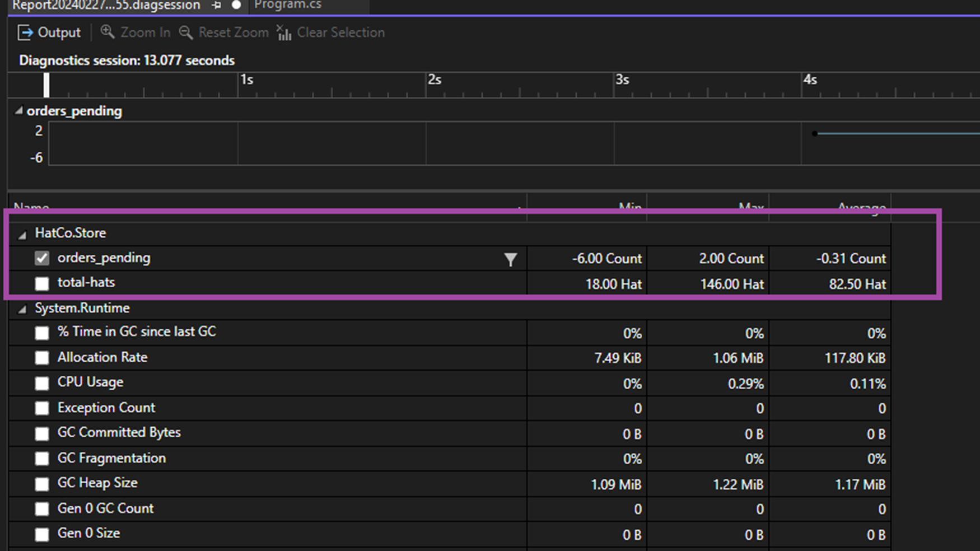Click the 82.50 Hat average value
This screenshot has height=551, width=980.
point(857,284)
